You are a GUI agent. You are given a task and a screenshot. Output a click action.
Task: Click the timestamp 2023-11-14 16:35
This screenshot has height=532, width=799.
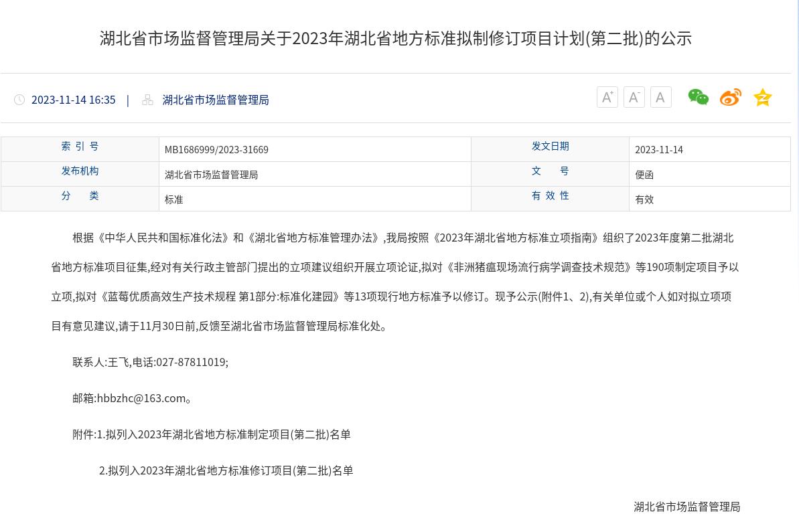(x=73, y=100)
